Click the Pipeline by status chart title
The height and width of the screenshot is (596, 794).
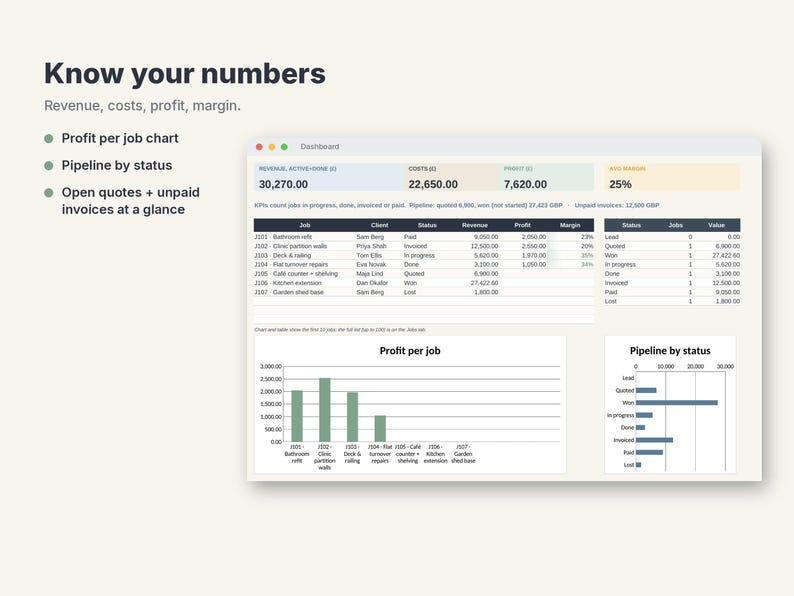coord(670,350)
